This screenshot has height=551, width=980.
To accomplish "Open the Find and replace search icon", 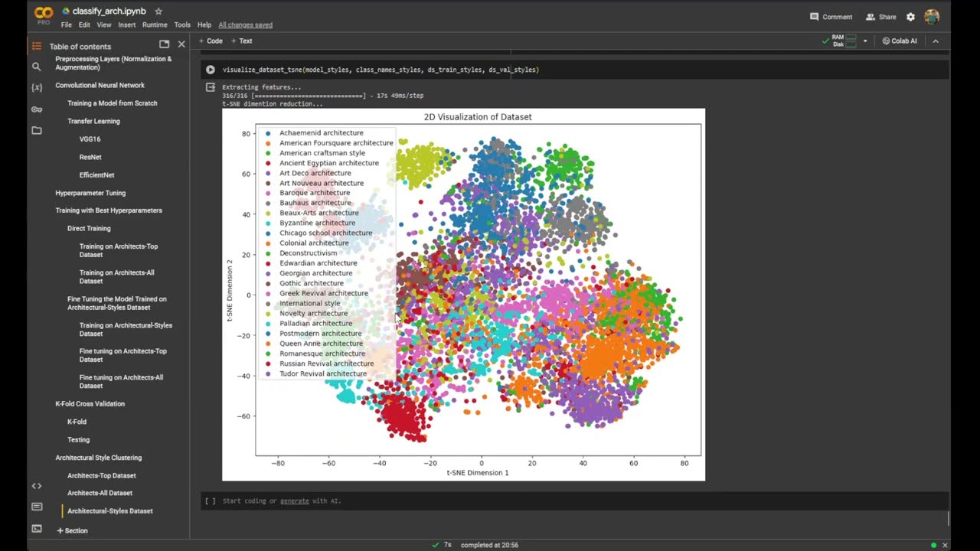I will click(37, 67).
